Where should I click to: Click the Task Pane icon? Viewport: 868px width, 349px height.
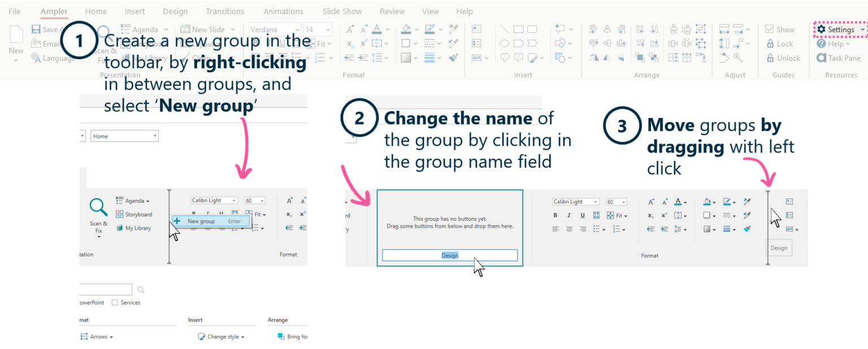[x=840, y=58]
